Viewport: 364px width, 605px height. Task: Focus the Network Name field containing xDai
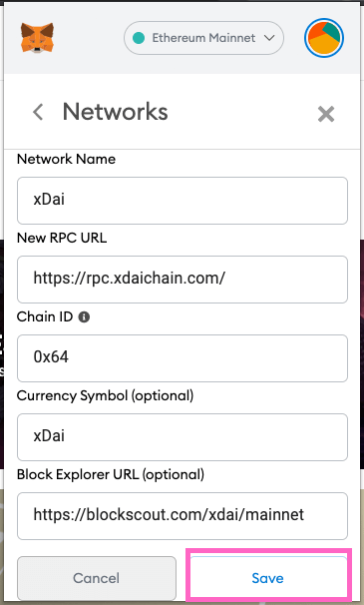182,201
